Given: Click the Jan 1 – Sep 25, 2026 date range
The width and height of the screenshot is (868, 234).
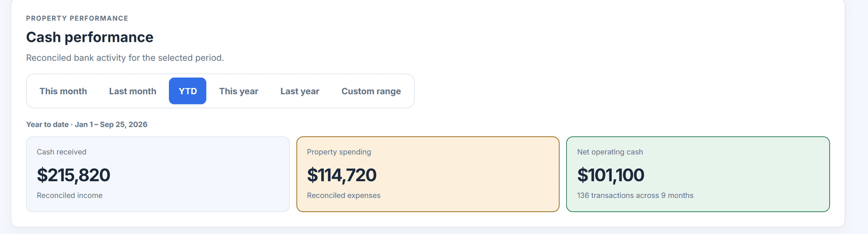Looking at the screenshot, I should coord(111,124).
